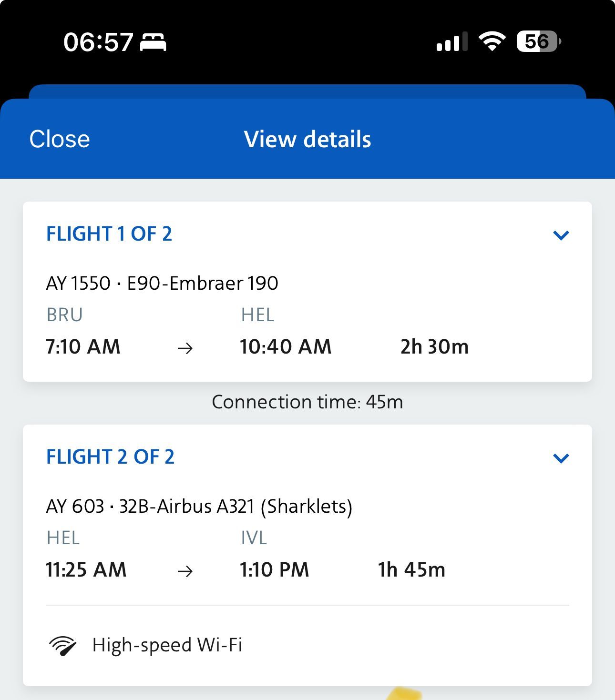Tap the Close button
615x700 pixels.
pos(60,139)
